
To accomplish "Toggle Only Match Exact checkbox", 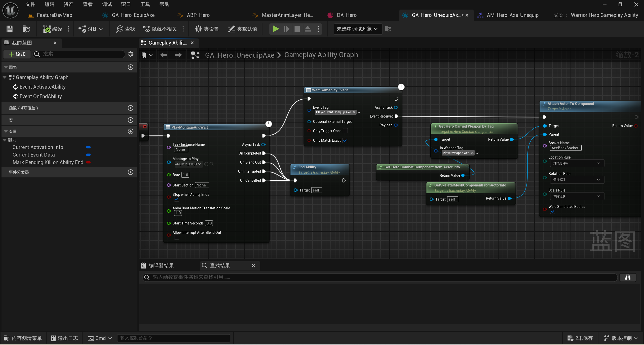I will [x=345, y=140].
